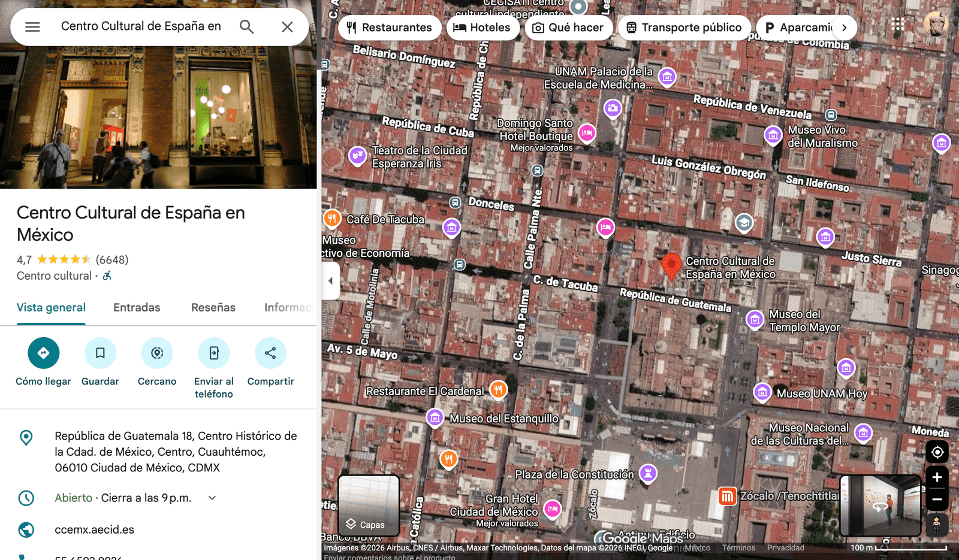This screenshot has height=560, width=959.
Task: Select Museo UNAM Hoy marker
Action: click(762, 393)
